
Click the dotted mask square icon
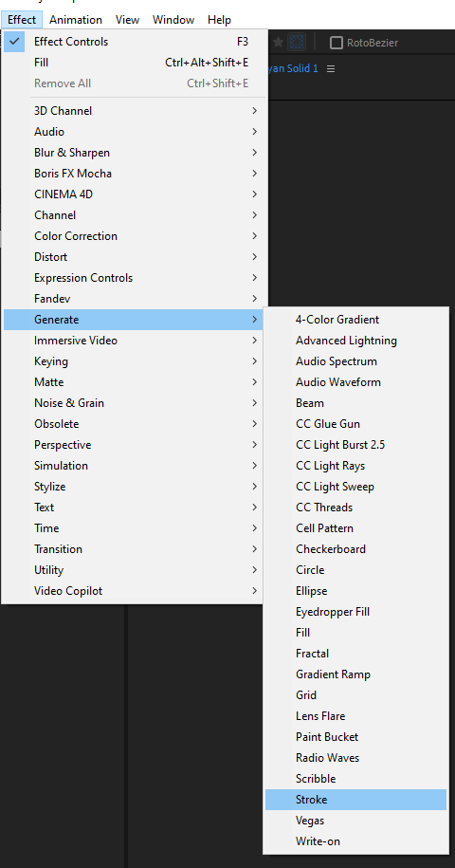tap(297, 42)
